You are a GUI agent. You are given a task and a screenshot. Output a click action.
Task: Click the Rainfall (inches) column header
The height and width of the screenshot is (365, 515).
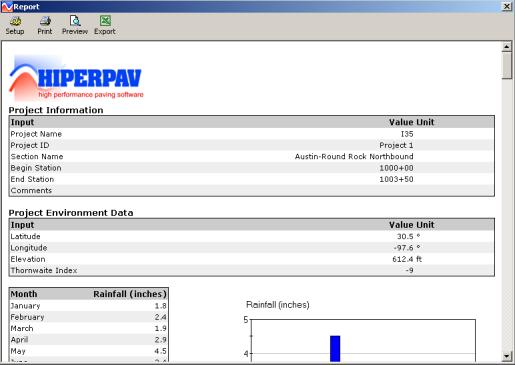pos(130,294)
